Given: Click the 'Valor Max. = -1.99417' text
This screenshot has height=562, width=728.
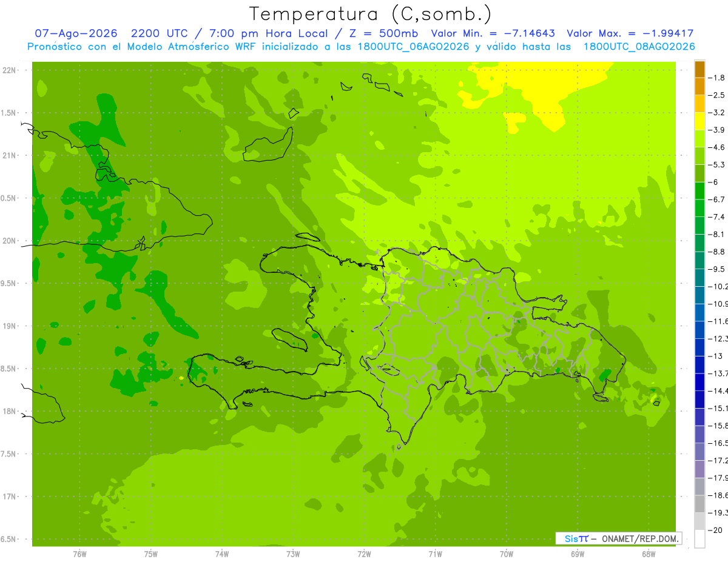Looking at the screenshot, I should [x=630, y=33].
